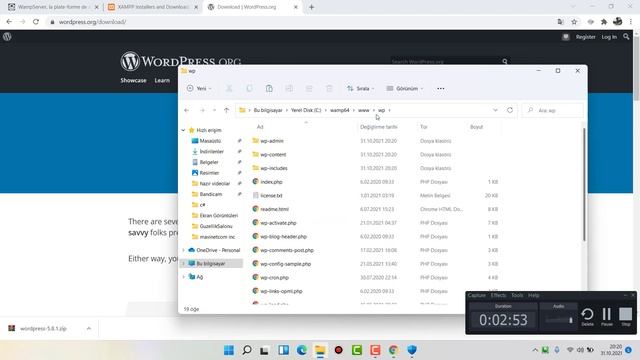Select the wp-config-sample.php file
Viewport: 640px width, 360px height.
(x=286, y=264)
